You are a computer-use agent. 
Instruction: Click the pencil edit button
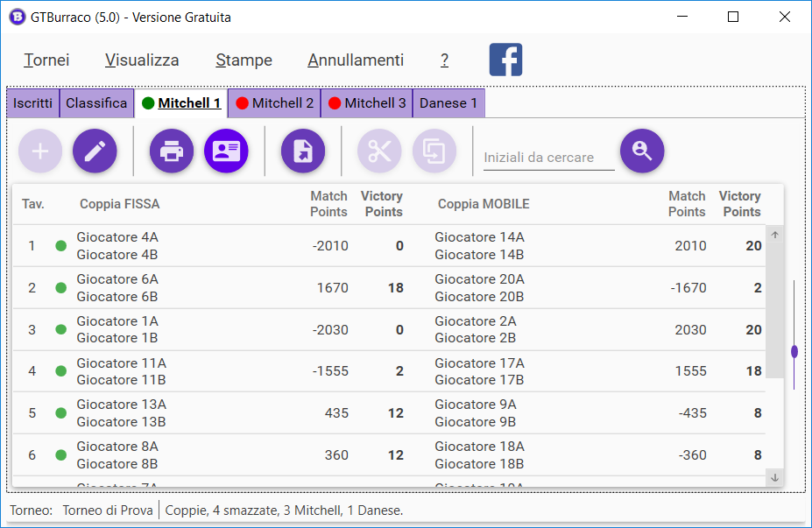pos(95,151)
